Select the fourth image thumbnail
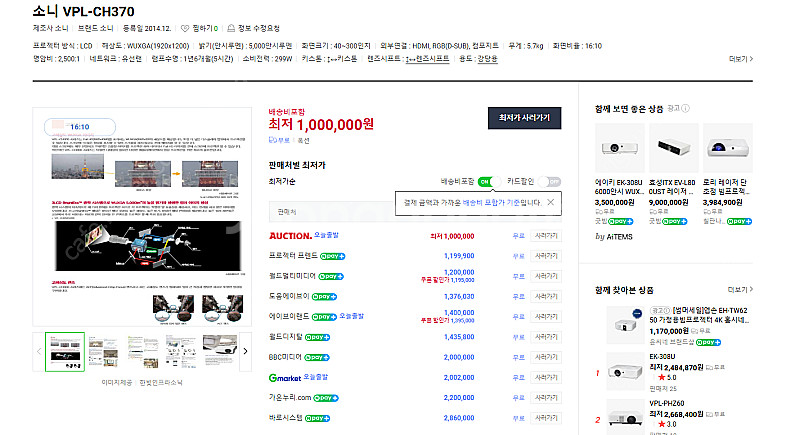This screenshot has height=435, width=800. (x=181, y=352)
